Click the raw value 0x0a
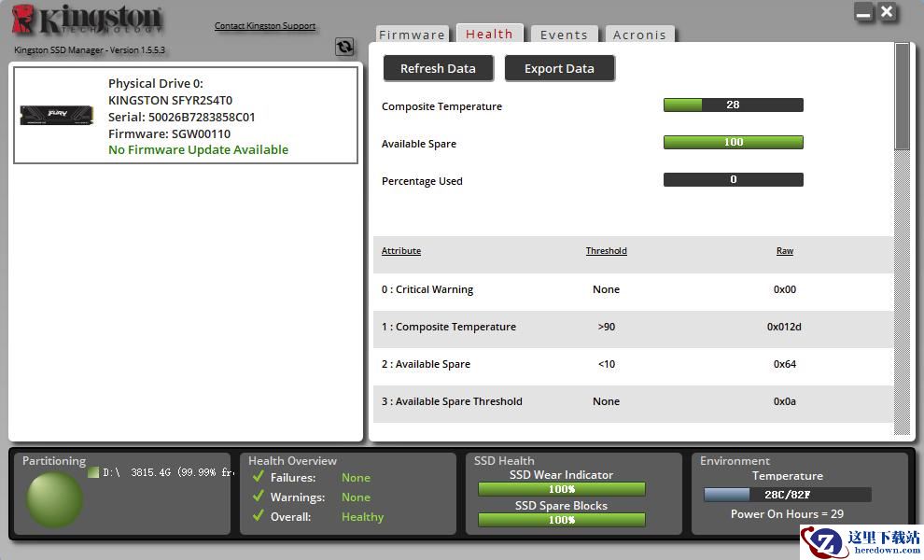924x560 pixels. click(785, 401)
